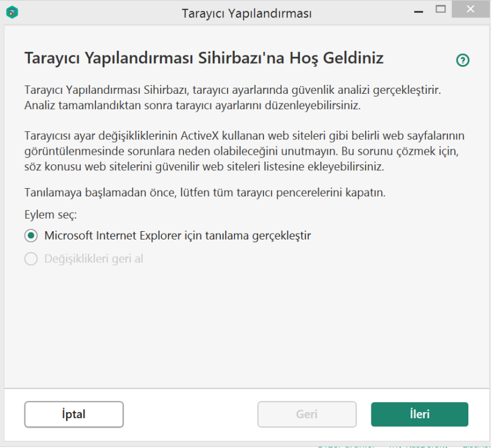
Task: Click the İptal button
Action: pyautogui.click(x=74, y=414)
